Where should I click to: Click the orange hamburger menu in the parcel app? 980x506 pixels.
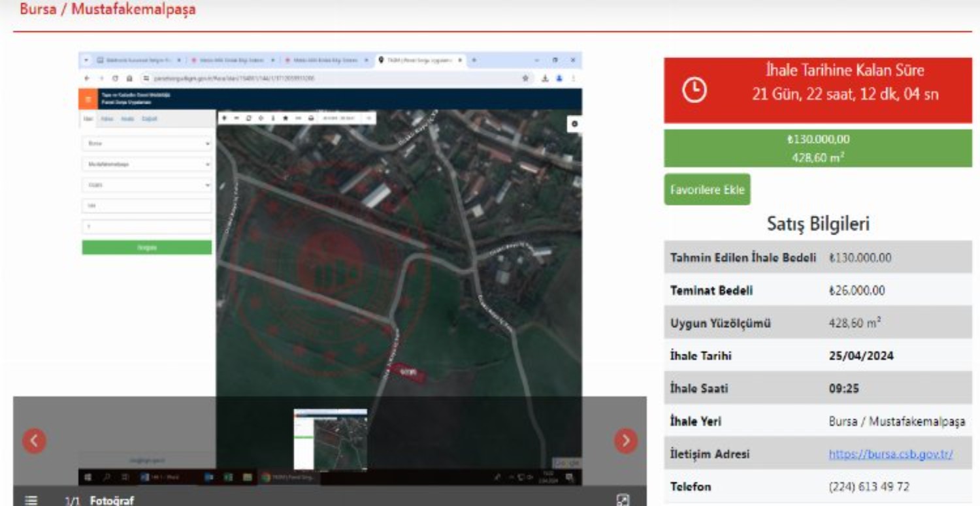pyautogui.click(x=88, y=99)
